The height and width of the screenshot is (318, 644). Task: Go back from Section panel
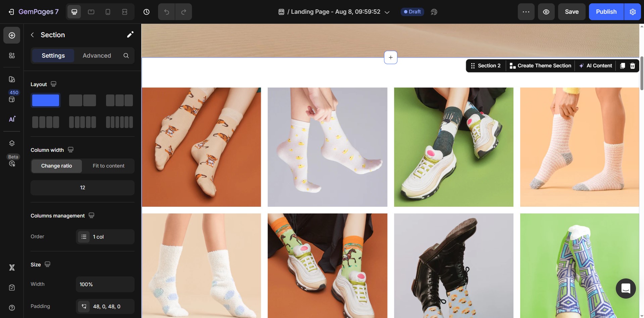coord(32,35)
